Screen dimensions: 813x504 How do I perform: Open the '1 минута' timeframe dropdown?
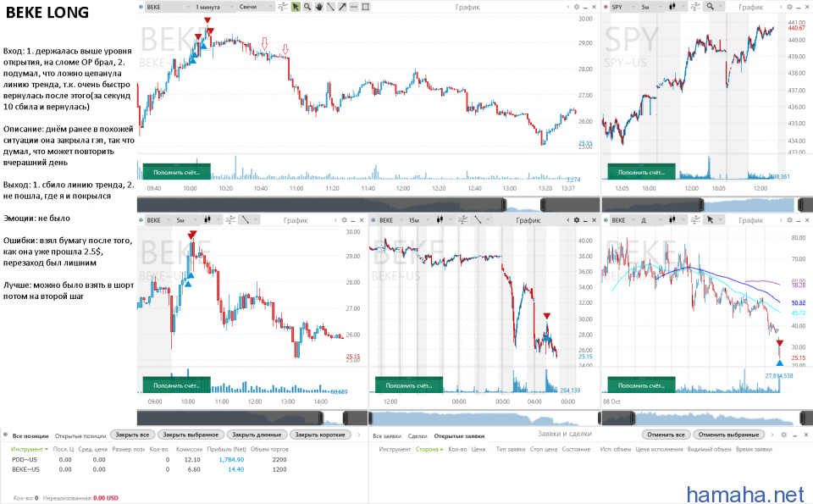pyautogui.click(x=214, y=7)
